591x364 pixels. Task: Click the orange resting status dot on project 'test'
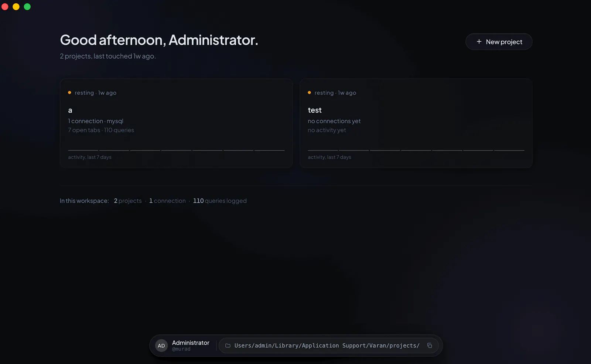coord(309,93)
